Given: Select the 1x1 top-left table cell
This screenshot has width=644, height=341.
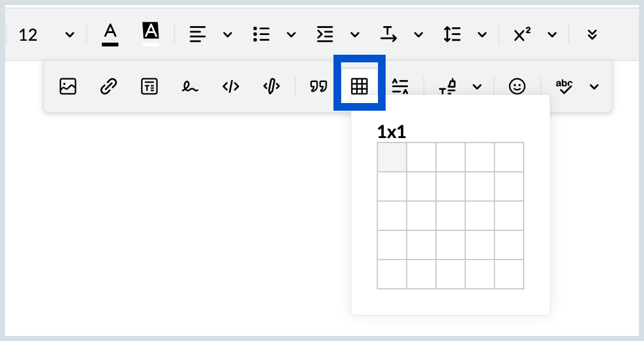Looking at the screenshot, I should [x=392, y=157].
